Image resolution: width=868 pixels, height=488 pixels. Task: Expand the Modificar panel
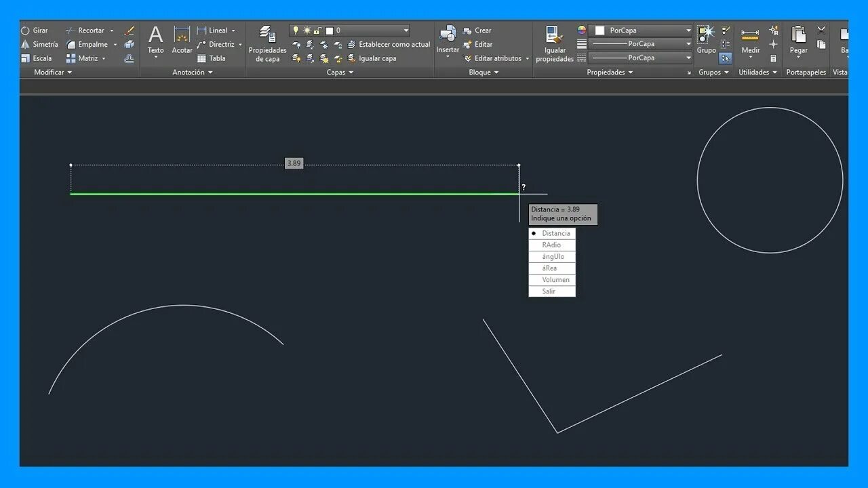click(x=53, y=73)
